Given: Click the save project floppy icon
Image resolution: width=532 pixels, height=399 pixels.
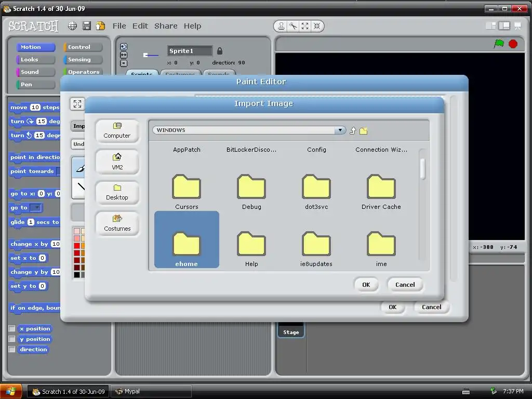Looking at the screenshot, I should pyautogui.click(x=87, y=26).
